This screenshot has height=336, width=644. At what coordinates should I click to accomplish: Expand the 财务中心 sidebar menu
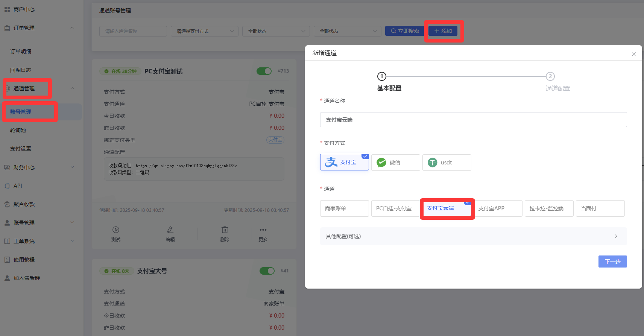(39, 167)
